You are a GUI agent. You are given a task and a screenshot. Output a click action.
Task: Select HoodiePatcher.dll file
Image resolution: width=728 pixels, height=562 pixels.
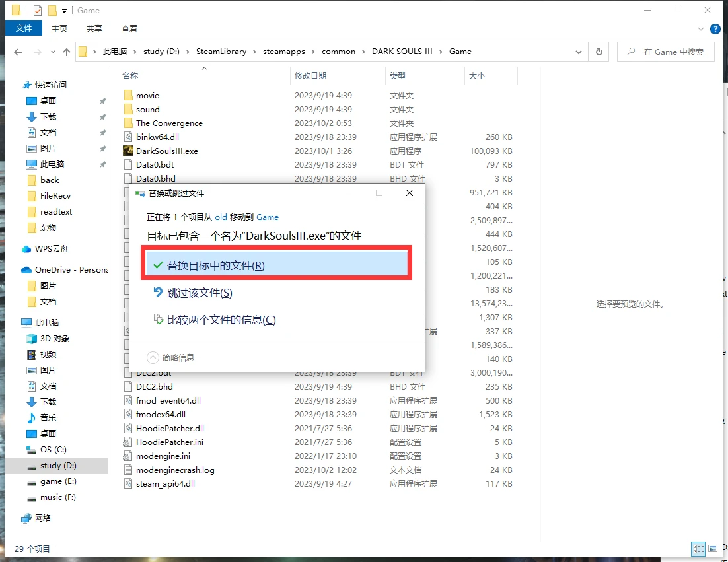(x=170, y=429)
